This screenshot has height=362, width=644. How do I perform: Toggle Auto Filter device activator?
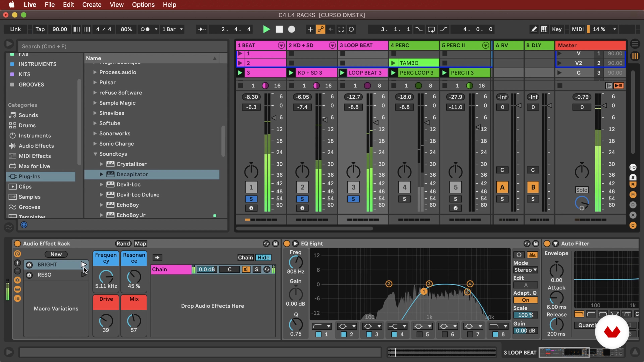547,244
